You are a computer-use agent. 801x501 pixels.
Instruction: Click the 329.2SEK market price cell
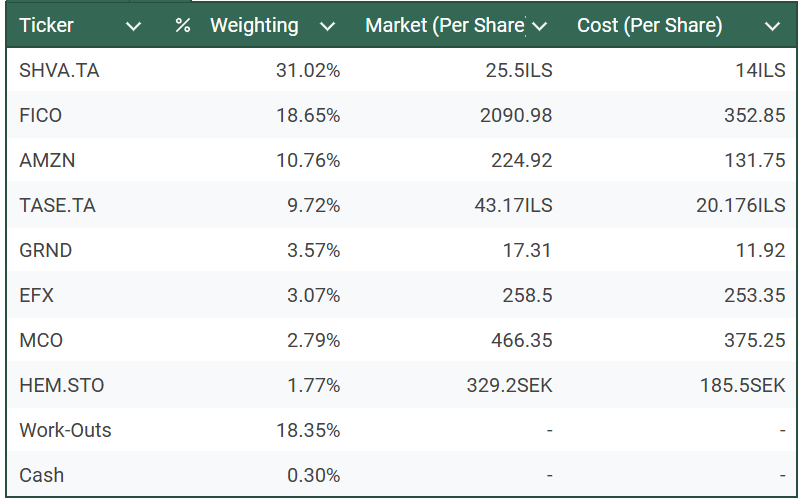point(510,385)
